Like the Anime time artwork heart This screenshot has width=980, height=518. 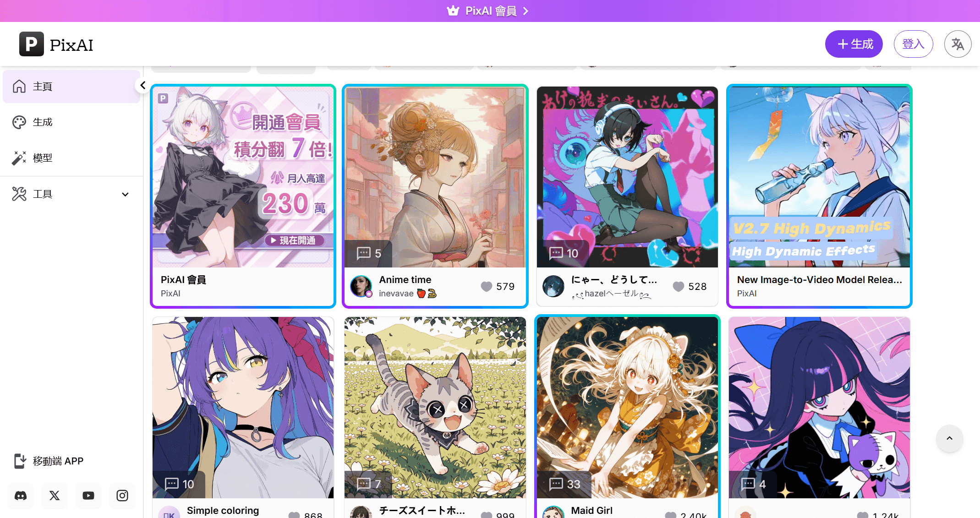click(487, 286)
